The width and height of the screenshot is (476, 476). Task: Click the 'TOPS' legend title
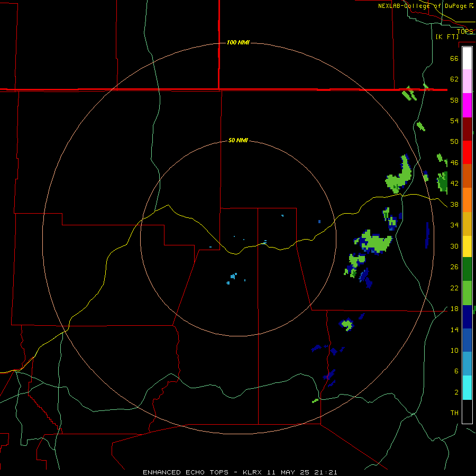point(465,31)
